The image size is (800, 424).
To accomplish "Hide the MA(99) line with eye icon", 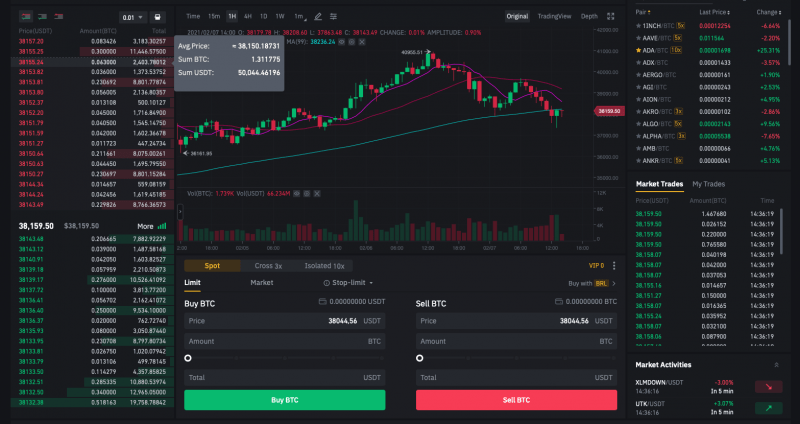I will 341,42.
